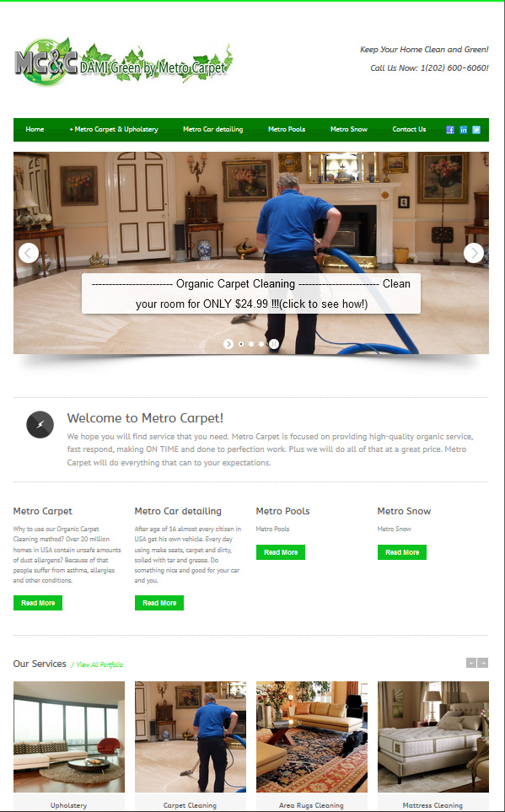Screen dimensions: 505x812
Task: Click Read More under Metro Pools
Action: coord(281,552)
